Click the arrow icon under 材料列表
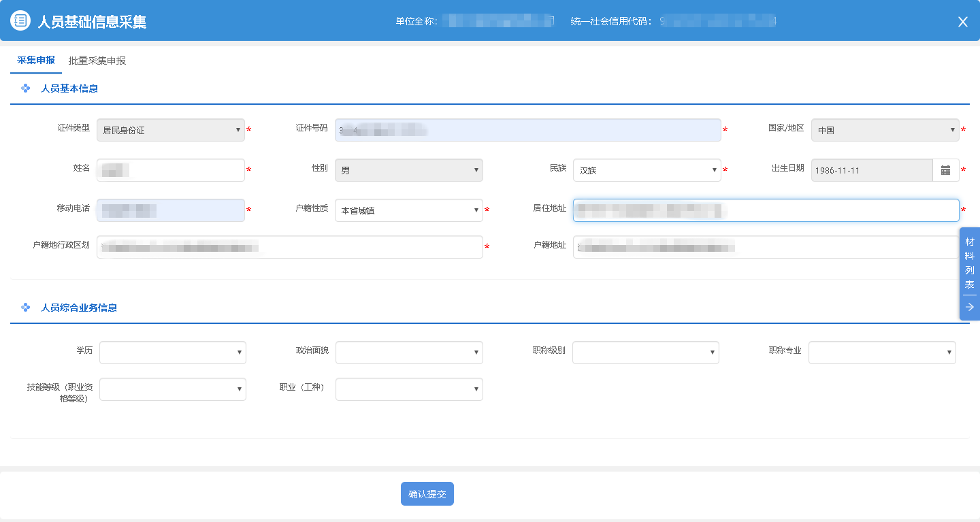The height and width of the screenshot is (522, 980). 970,307
